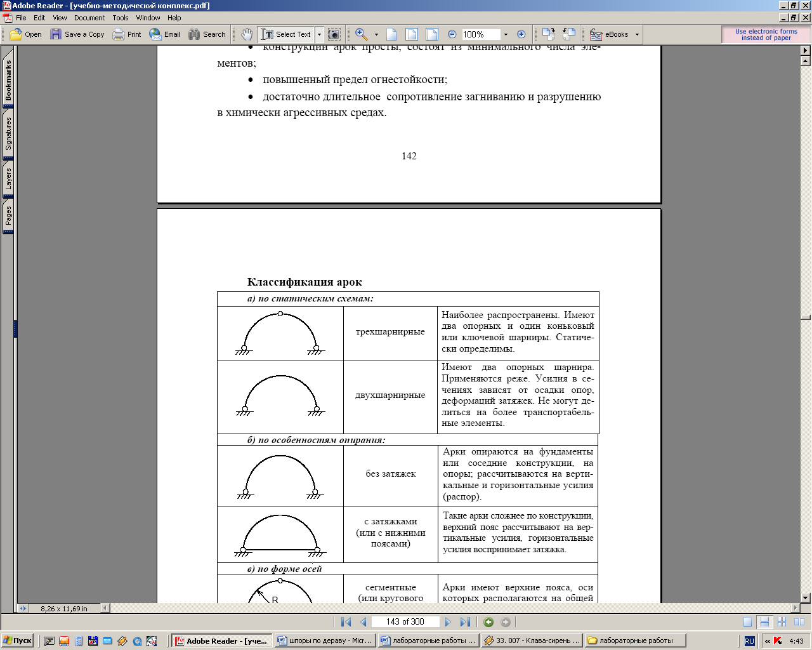Click the Save a Copy button

77,34
